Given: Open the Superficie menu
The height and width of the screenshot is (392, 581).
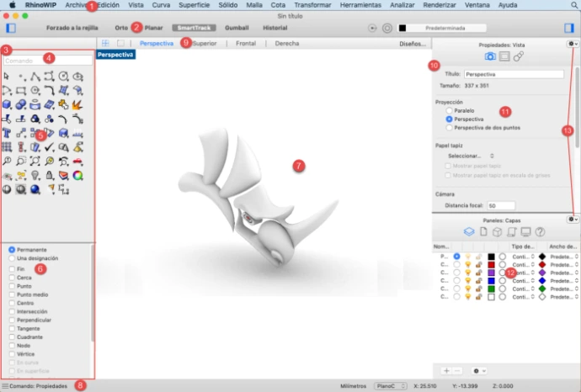Looking at the screenshot, I should point(194,5).
